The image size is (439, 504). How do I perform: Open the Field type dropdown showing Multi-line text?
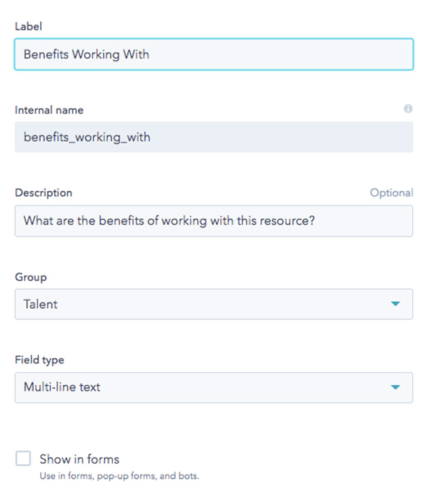(x=214, y=387)
